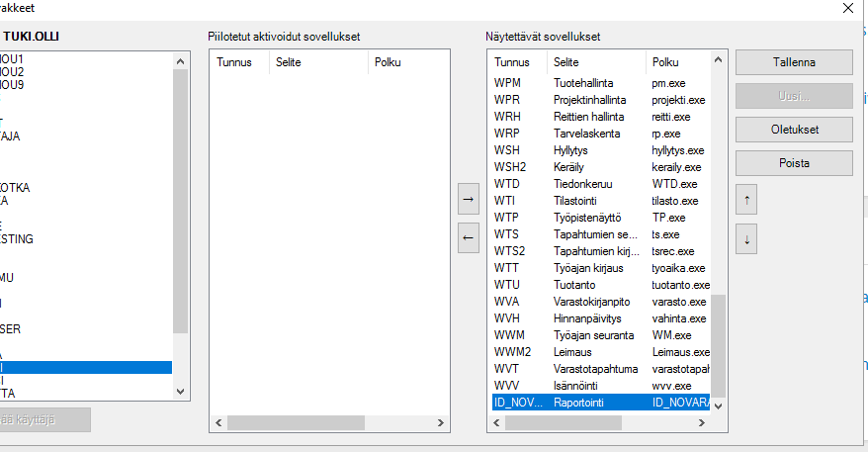The image size is (868, 452).
Task: Sort shown applications by Tunnus column
Action: click(517, 62)
